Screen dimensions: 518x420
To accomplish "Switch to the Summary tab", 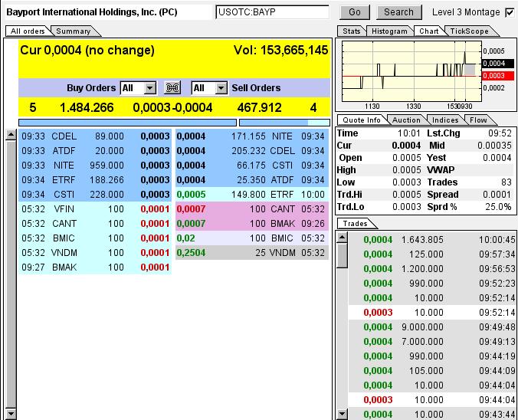I will point(74,31).
